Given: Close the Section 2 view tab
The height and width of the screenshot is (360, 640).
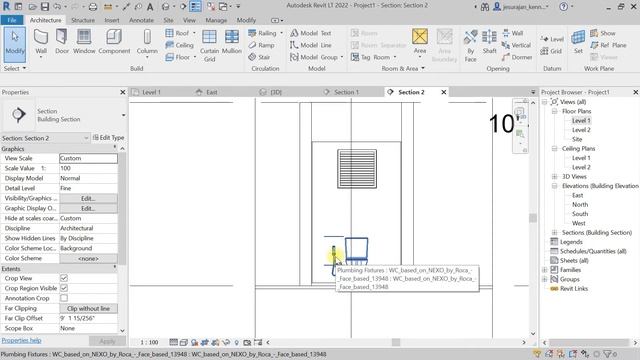Looking at the screenshot, I should (443, 92).
